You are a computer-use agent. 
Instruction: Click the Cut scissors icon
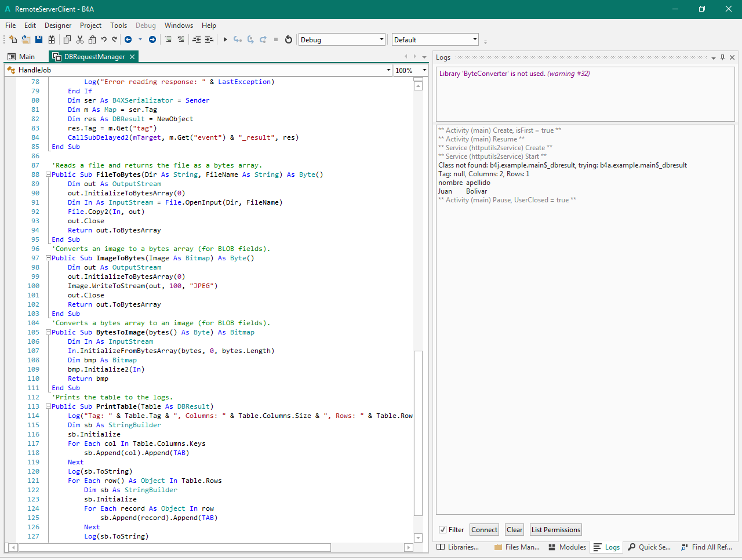pos(80,40)
